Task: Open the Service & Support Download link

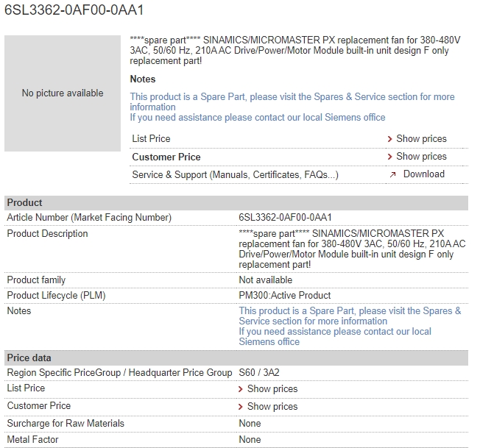Action: (423, 174)
